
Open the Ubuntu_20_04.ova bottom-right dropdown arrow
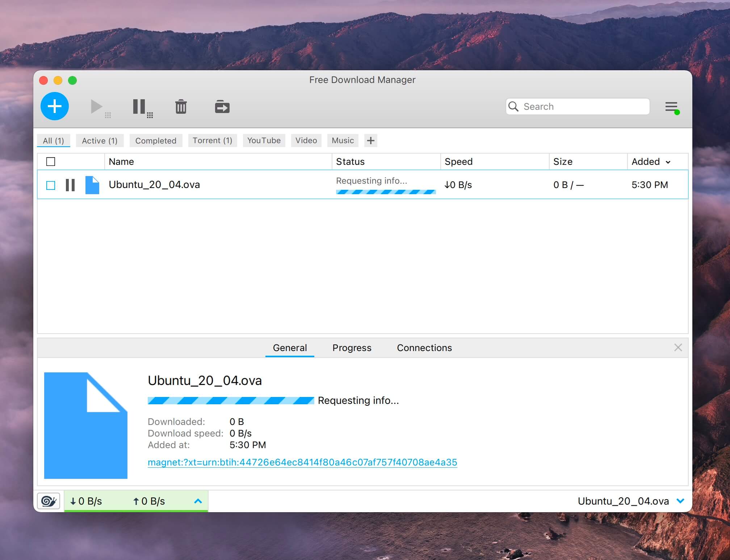(680, 501)
